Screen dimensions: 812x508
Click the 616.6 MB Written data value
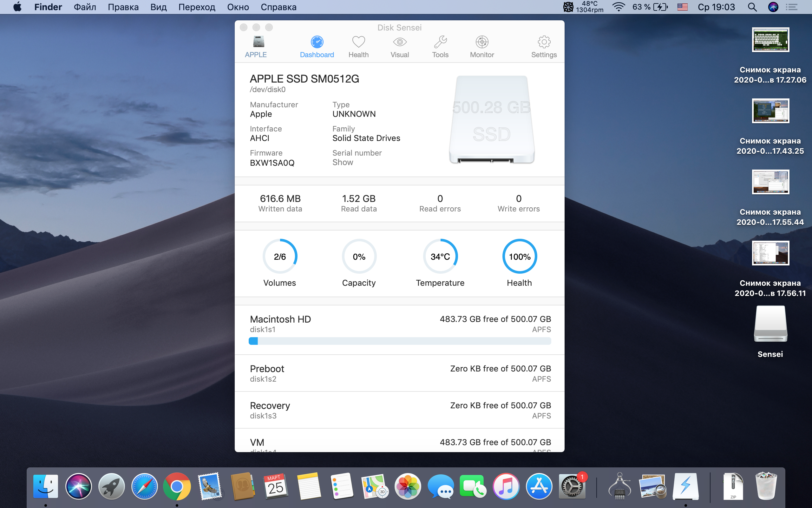pos(280,198)
